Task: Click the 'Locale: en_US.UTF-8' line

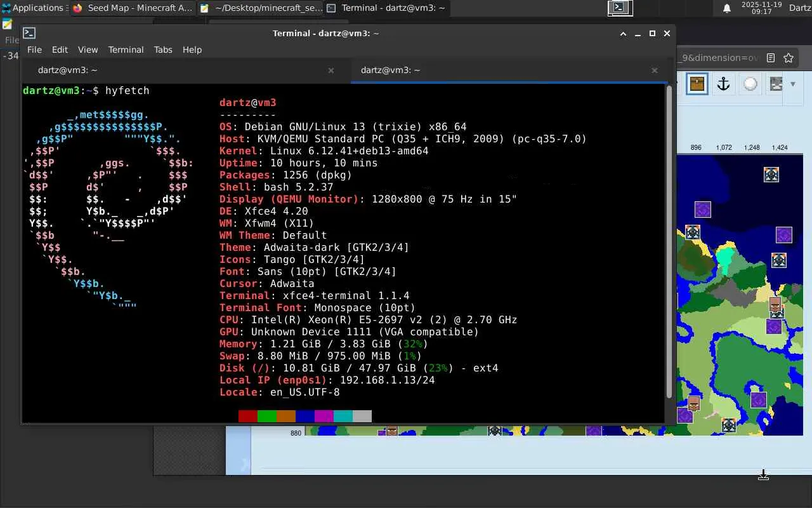Action: (x=279, y=392)
